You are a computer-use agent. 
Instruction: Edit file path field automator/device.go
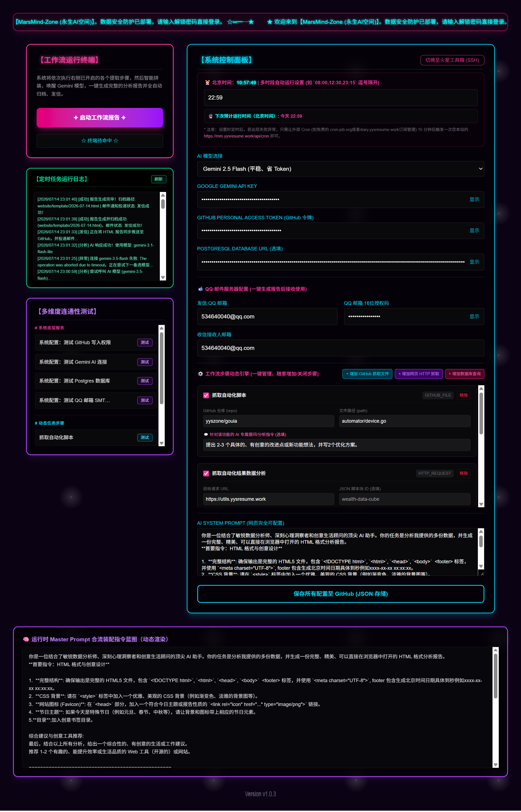click(x=405, y=422)
